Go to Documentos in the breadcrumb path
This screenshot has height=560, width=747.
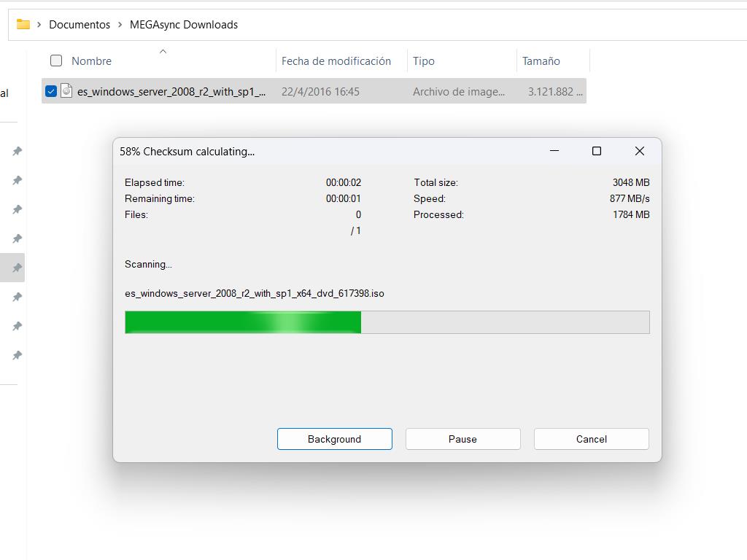coord(80,25)
